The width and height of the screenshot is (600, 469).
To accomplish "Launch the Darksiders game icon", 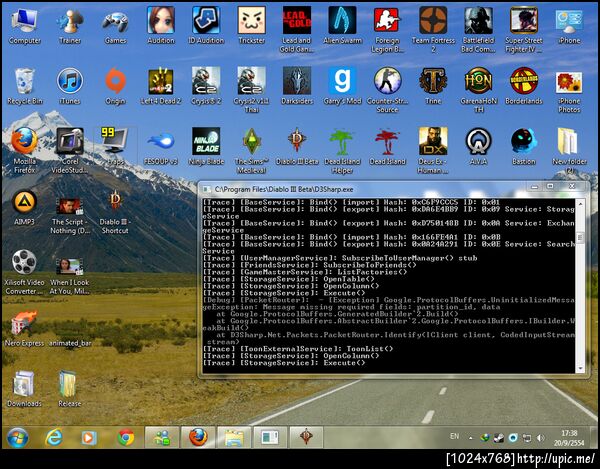I will tap(297, 86).
